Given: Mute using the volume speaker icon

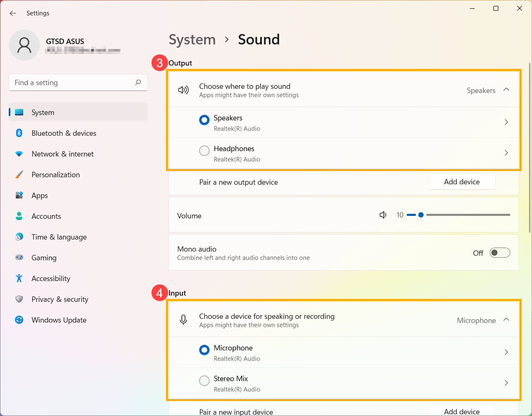Looking at the screenshot, I should pyautogui.click(x=383, y=215).
